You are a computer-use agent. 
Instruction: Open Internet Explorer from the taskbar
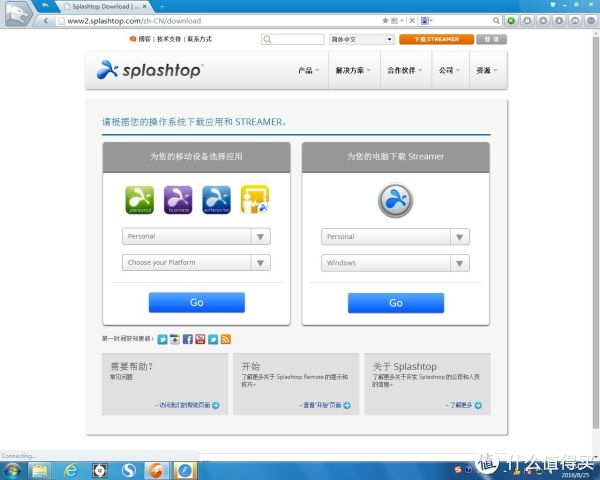(x=69, y=469)
